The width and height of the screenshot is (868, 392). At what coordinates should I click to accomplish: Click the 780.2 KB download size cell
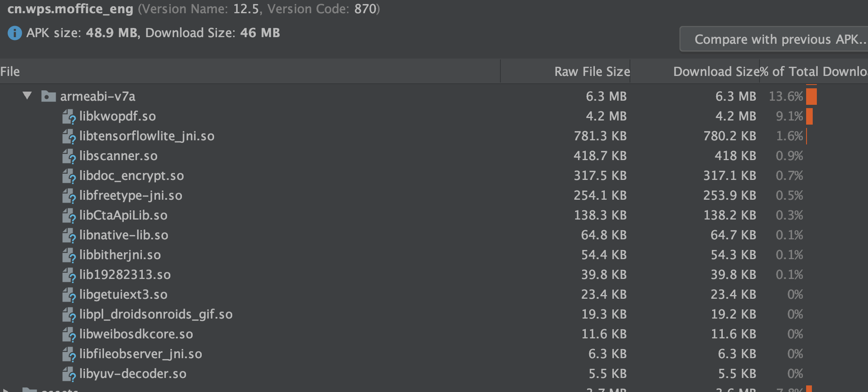click(x=730, y=136)
